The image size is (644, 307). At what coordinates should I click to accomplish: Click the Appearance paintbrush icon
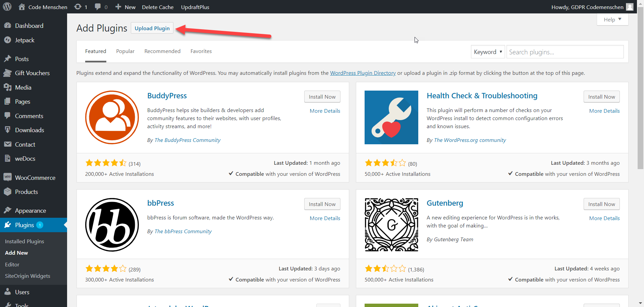[7, 210]
